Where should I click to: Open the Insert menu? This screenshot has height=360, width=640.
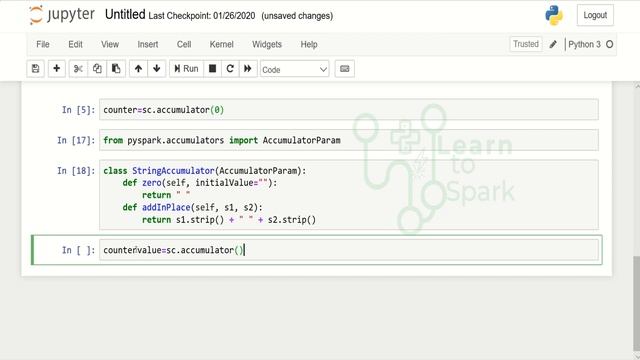coord(148,44)
